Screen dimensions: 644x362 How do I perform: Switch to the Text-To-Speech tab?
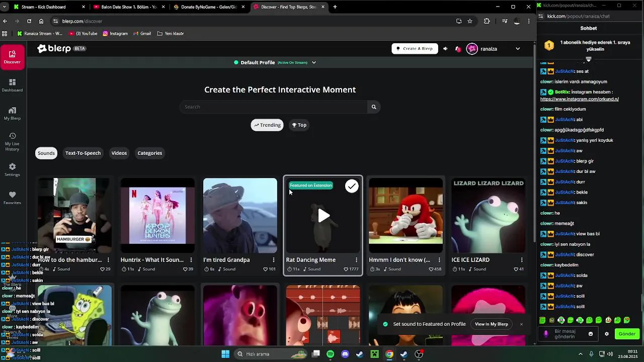83,153
